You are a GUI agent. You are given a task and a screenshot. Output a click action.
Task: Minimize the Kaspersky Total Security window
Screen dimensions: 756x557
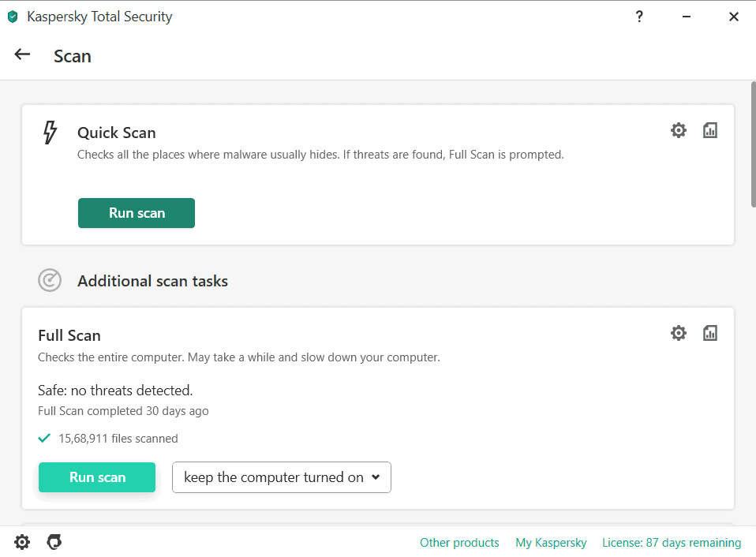click(687, 17)
